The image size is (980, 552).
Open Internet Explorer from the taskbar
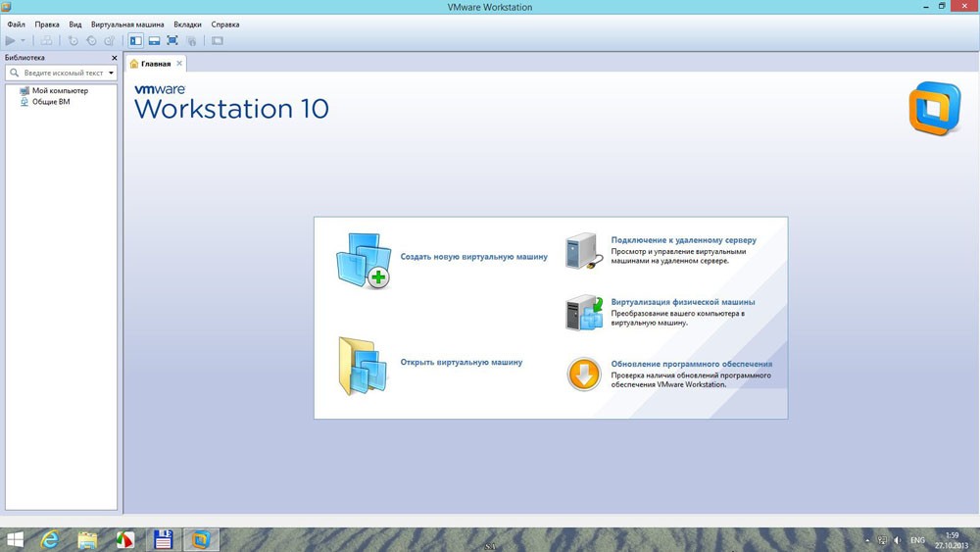click(50, 539)
